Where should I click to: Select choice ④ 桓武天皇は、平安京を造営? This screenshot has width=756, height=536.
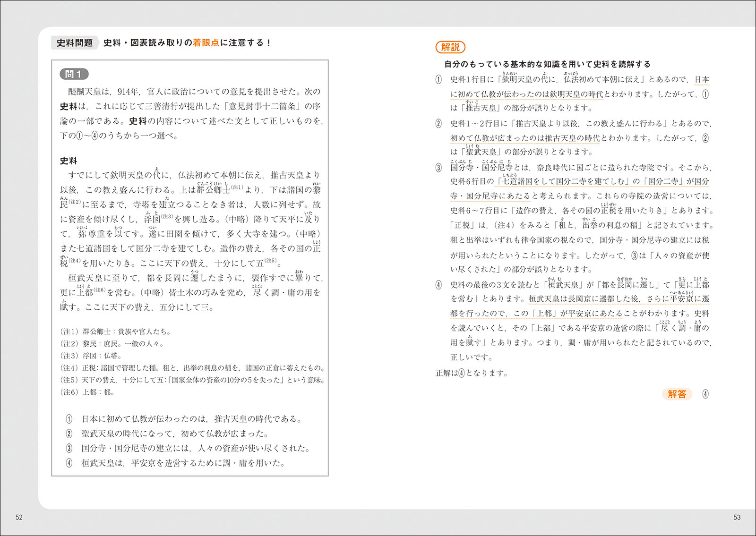176,463
